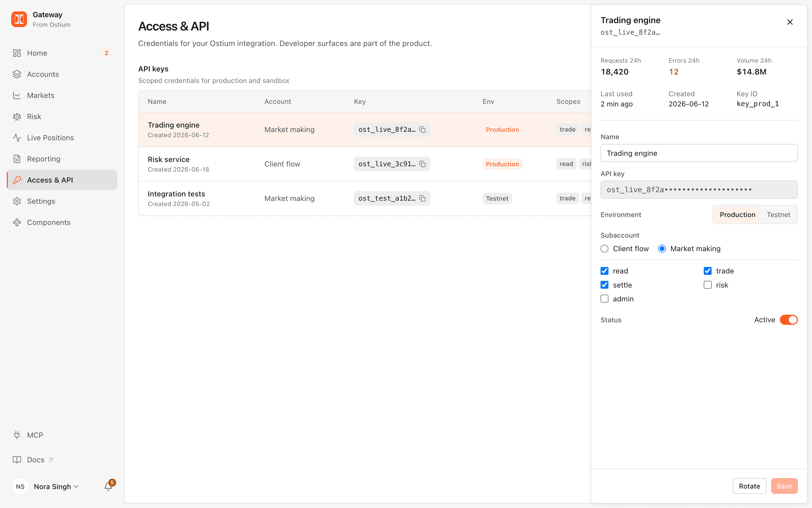Click the Reporting document icon
The image size is (812, 508).
point(17,159)
